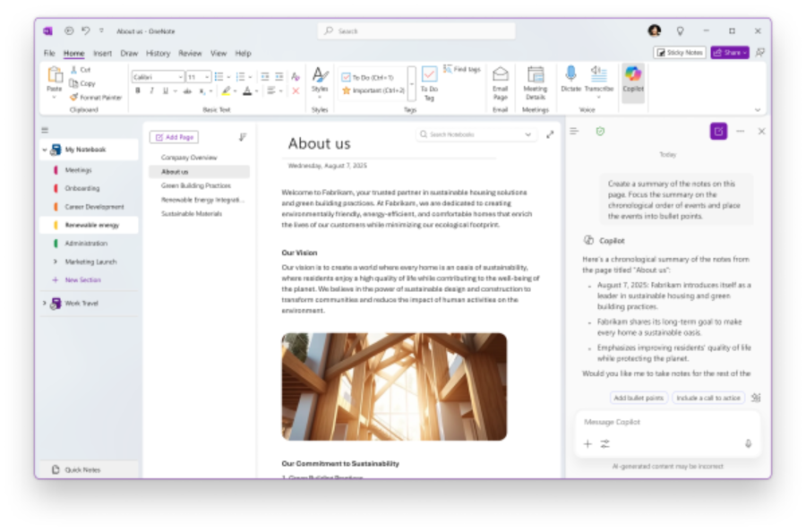Switch to the Insert ribbon tab

[102, 53]
